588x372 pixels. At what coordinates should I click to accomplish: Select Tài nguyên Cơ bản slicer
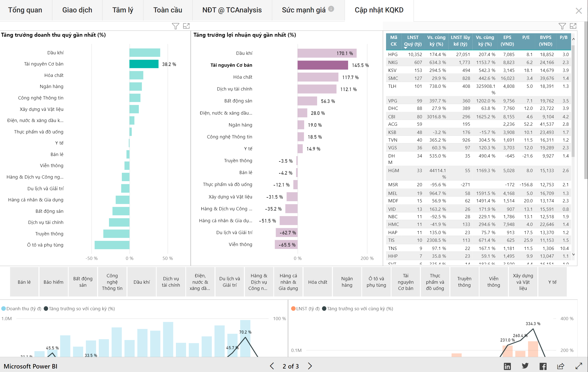(406, 282)
